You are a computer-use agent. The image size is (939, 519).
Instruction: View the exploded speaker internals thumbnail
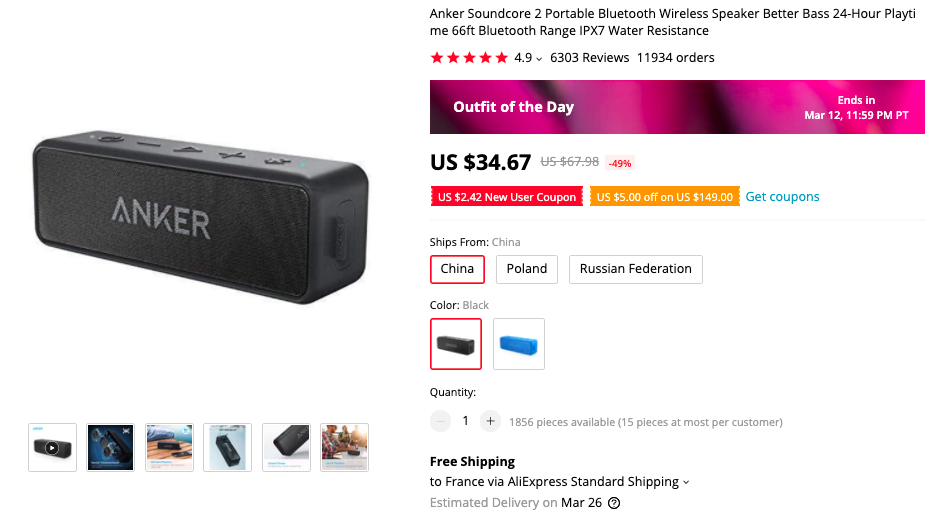(x=111, y=447)
